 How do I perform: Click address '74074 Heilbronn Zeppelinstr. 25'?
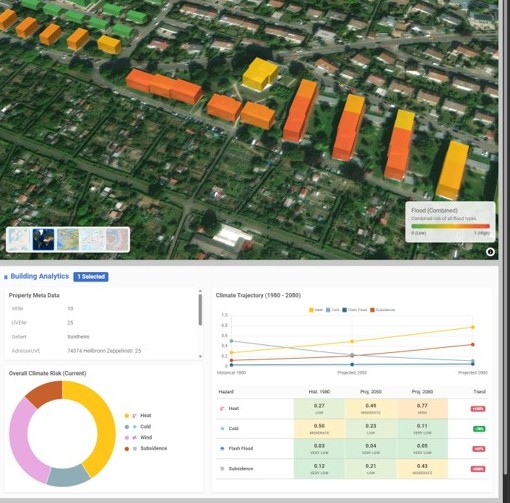(104, 351)
